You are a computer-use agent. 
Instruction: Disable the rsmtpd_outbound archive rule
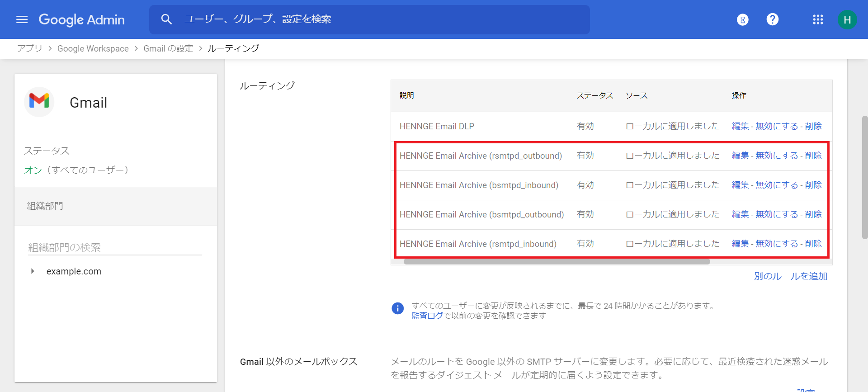pyautogui.click(x=777, y=156)
